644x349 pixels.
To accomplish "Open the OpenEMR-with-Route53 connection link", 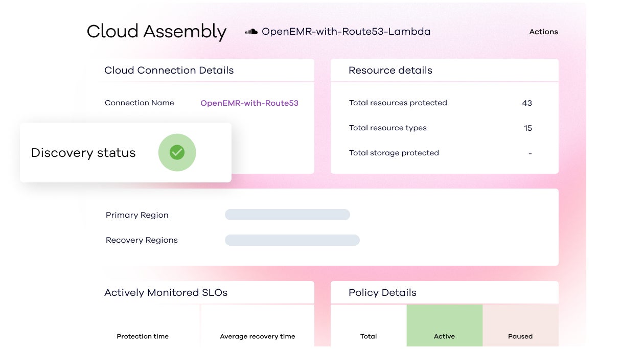I will click(x=249, y=103).
